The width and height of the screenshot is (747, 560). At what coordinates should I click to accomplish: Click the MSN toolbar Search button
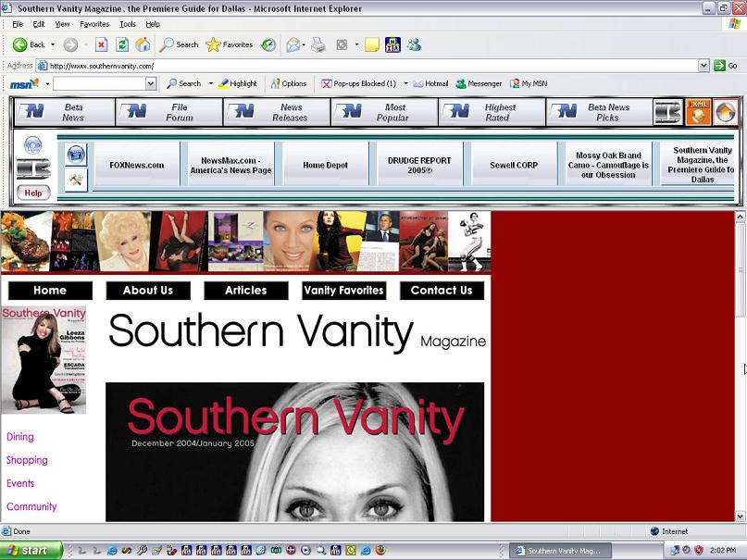point(184,84)
